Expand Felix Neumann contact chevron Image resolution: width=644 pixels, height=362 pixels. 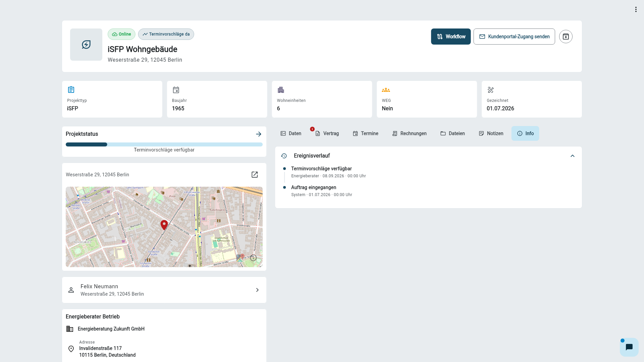[257, 290]
